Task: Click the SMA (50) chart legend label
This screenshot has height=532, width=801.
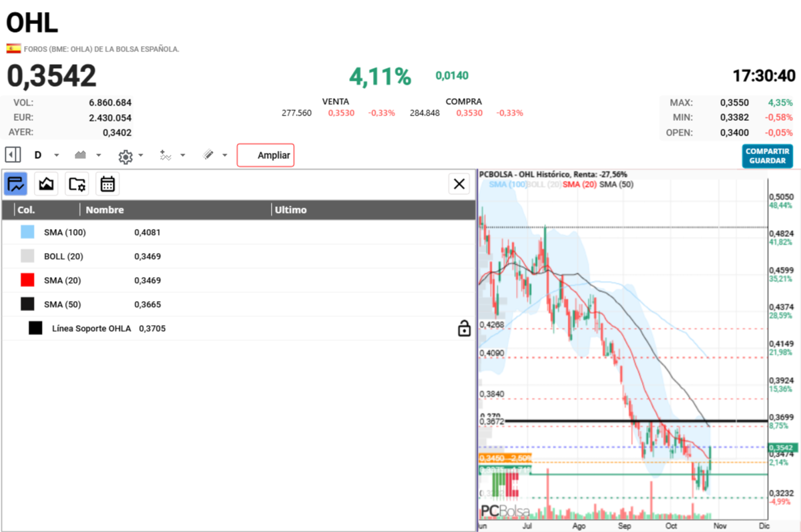Action: [617, 184]
